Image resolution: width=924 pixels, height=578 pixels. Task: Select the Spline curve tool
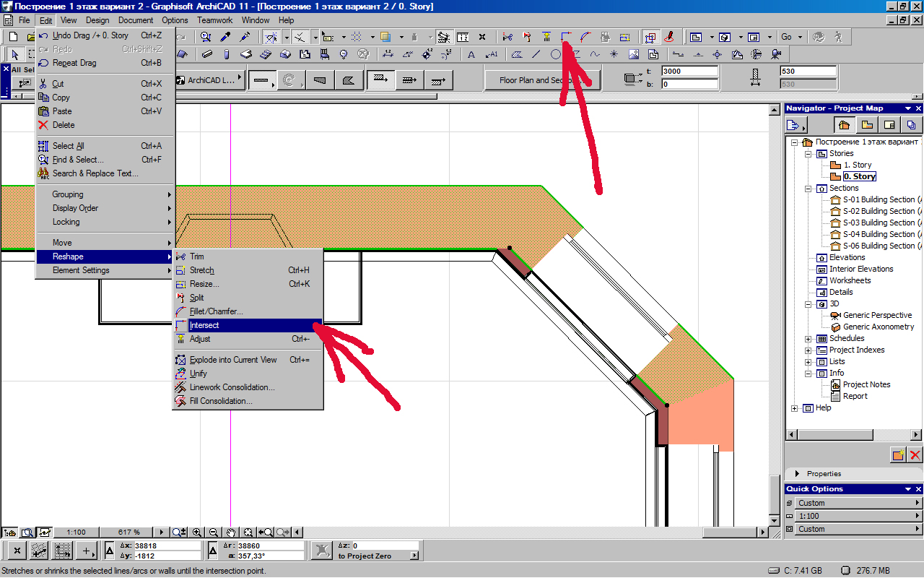tap(595, 54)
